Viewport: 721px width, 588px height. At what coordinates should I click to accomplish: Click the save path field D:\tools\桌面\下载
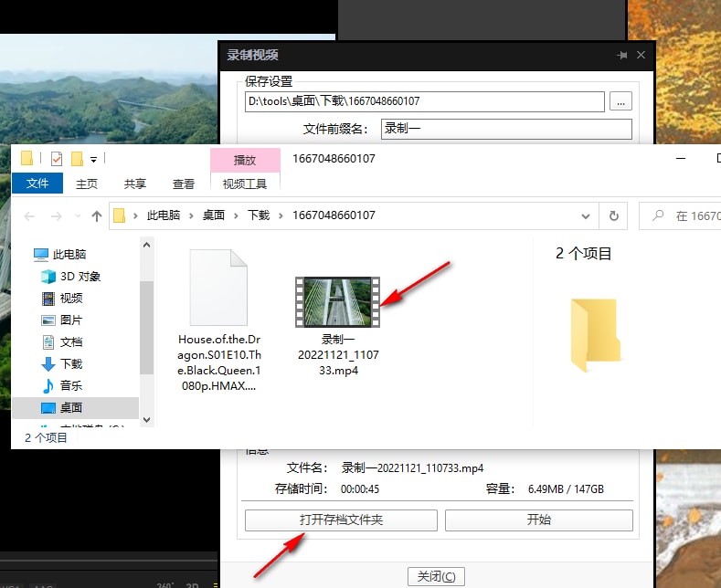(424, 101)
